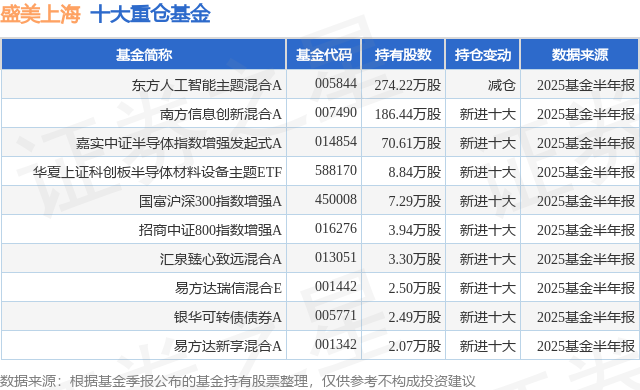Click the 减仓 status cell

(501, 85)
